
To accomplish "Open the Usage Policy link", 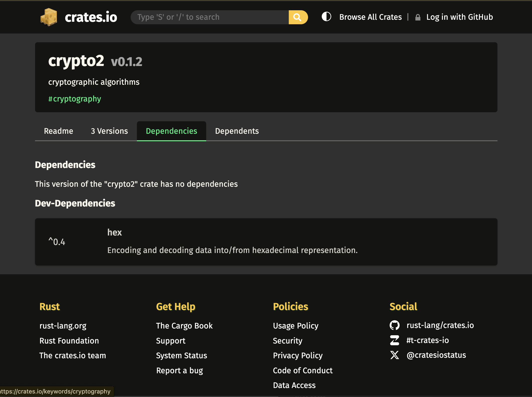I will coord(296,326).
